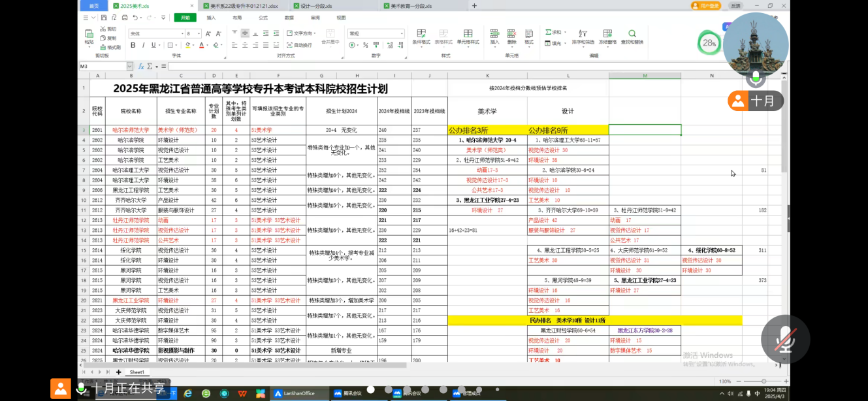Click the Format Painter (格式刷) tool
Image resolution: width=868 pixels, height=401 pixels.
tap(110, 47)
